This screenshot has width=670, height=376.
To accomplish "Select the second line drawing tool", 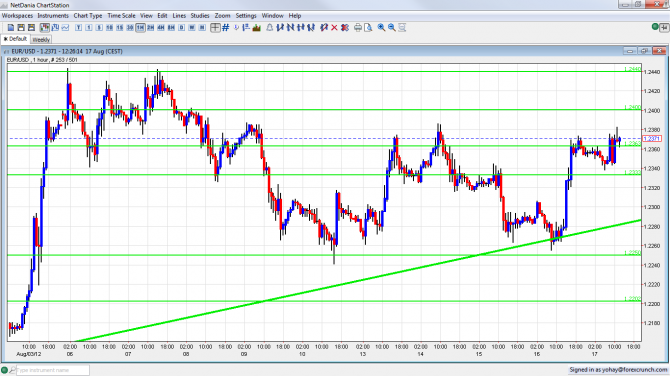I will 291,27.
